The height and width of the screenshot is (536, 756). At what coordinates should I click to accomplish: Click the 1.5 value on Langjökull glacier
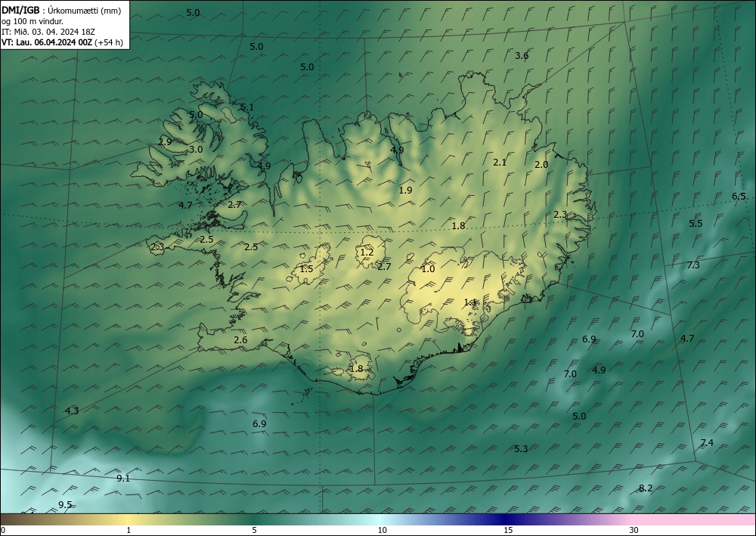[x=306, y=269]
